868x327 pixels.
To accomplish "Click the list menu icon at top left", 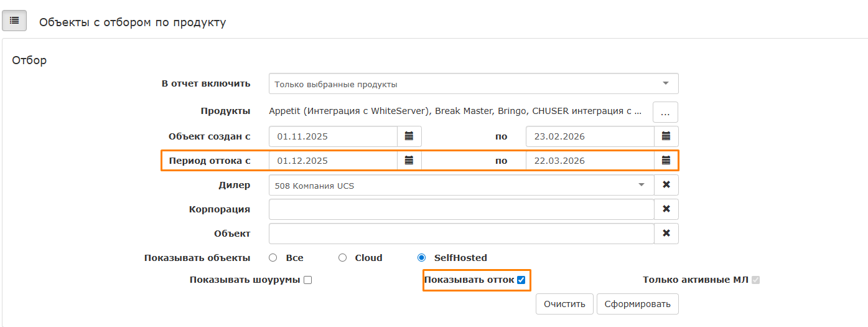I will [14, 21].
